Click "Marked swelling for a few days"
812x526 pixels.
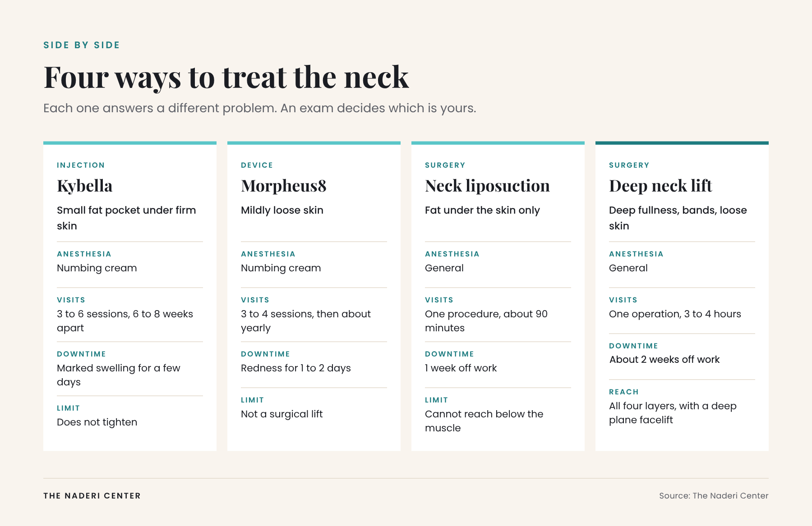pyautogui.click(x=119, y=375)
